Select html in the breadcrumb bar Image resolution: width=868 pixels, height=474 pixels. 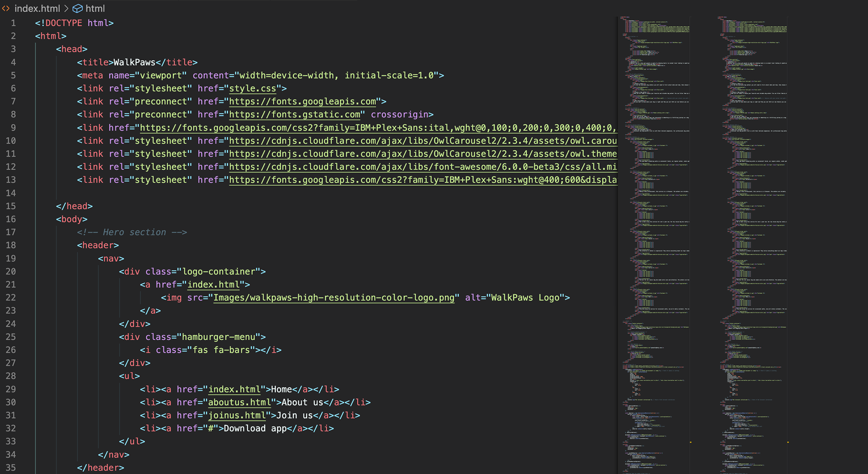point(95,8)
